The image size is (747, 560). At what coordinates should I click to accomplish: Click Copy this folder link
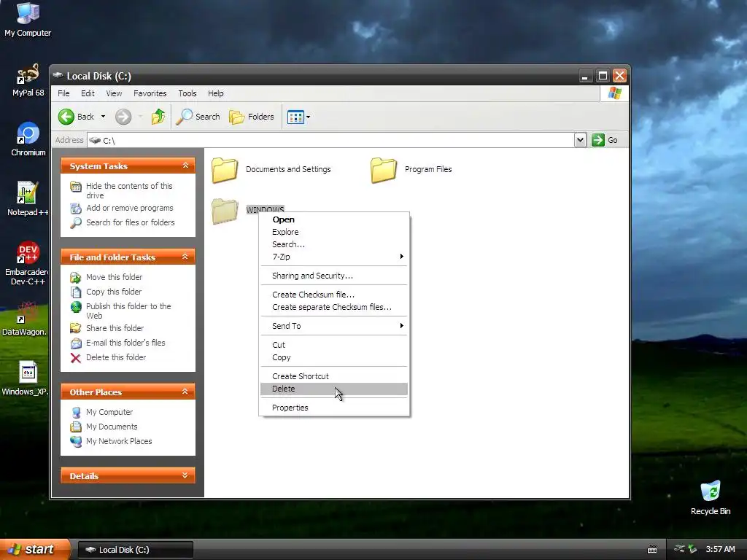pyautogui.click(x=114, y=292)
